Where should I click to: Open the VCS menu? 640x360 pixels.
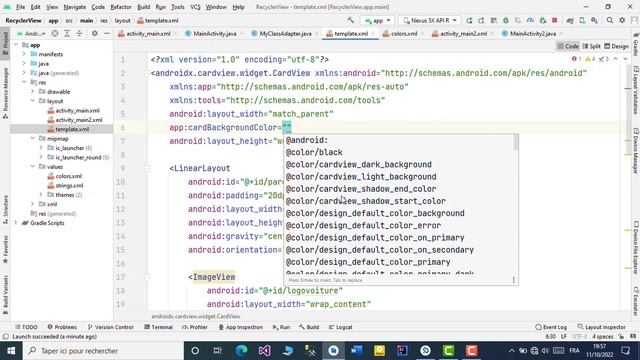(x=196, y=7)
